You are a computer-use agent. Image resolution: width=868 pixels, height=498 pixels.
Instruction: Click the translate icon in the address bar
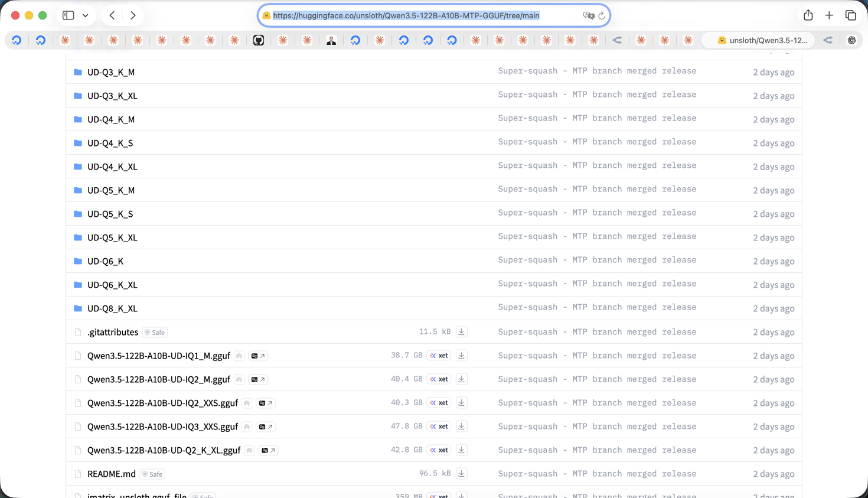click(x=588, y=16)
